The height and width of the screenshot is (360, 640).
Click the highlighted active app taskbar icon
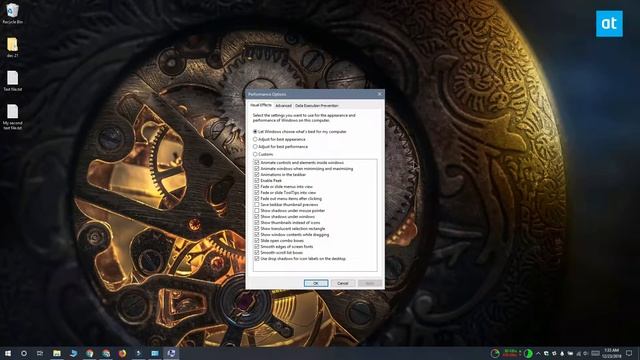coord(171,353)
